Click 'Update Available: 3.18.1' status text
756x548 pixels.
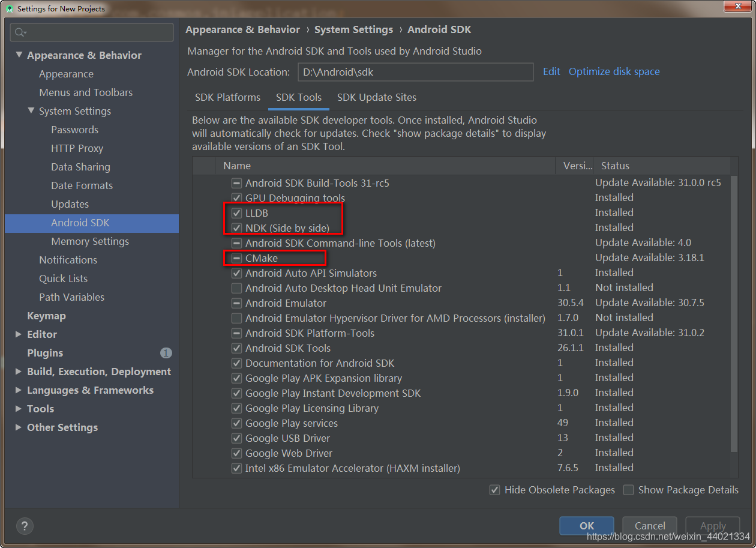650,258
